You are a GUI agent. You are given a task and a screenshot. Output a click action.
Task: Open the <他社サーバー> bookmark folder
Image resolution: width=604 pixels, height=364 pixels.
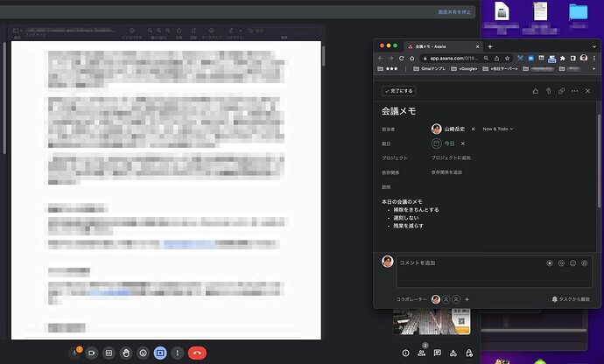click(501, 69)
